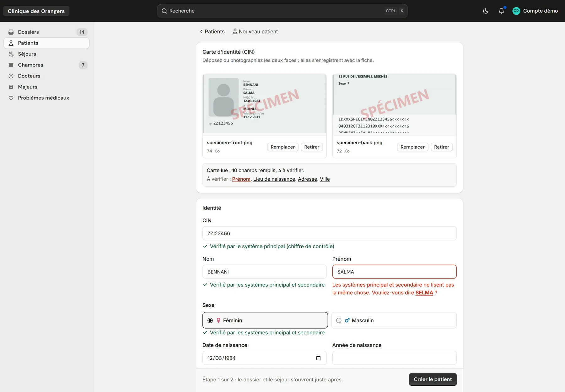The height and width of the screenshot is (392, 565).
Task: Click the Dossiers inbox icon
Action: tap(11, 32)
